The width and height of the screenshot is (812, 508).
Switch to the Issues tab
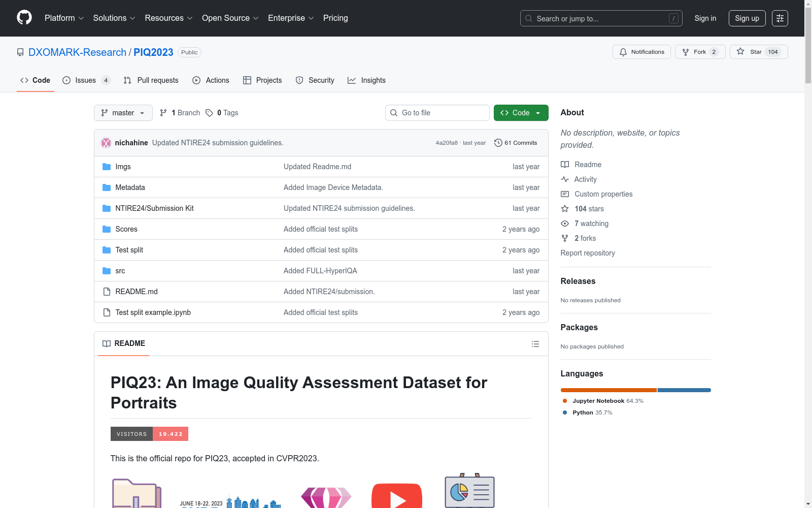coord(86,80)
